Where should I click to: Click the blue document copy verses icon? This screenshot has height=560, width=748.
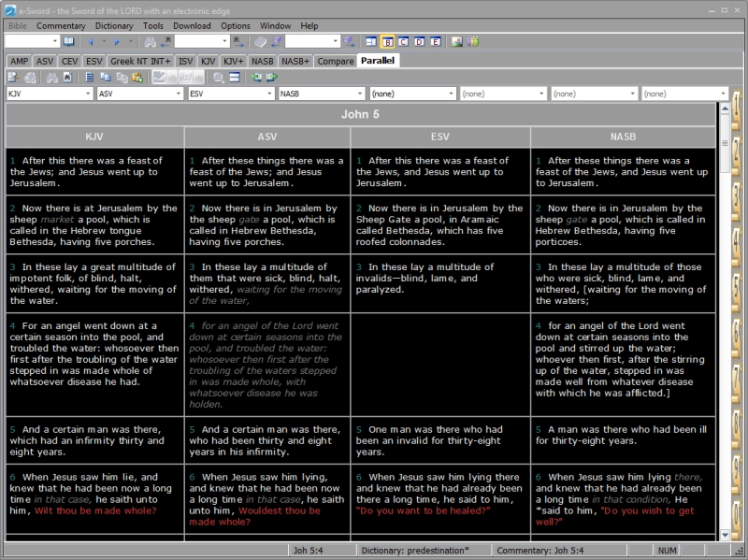tap(89, 77)
